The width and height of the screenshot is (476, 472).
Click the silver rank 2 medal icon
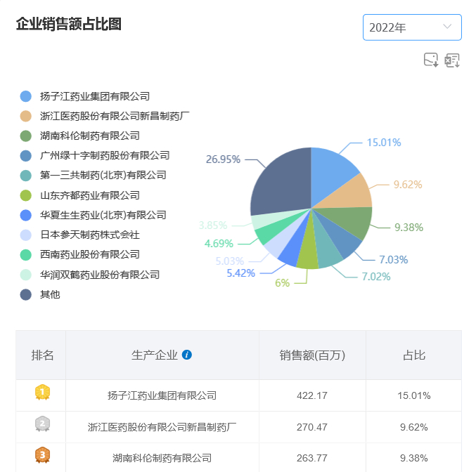pos(42,424)
